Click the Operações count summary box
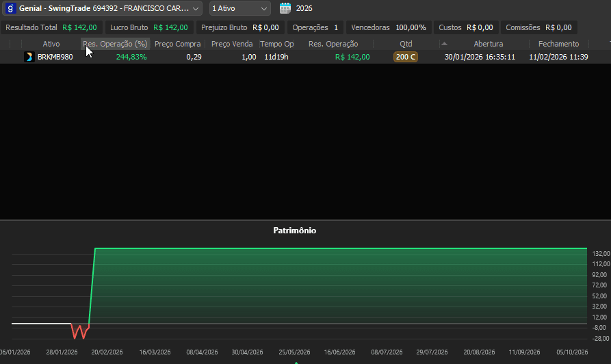Viewport: 611px width, 364px height. click(315, 27)
